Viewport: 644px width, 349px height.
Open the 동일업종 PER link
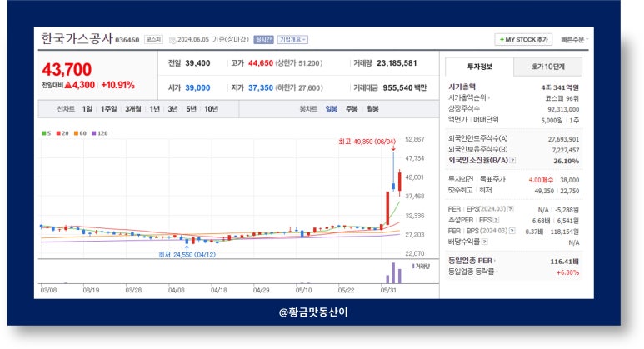(x=472, y=261)
